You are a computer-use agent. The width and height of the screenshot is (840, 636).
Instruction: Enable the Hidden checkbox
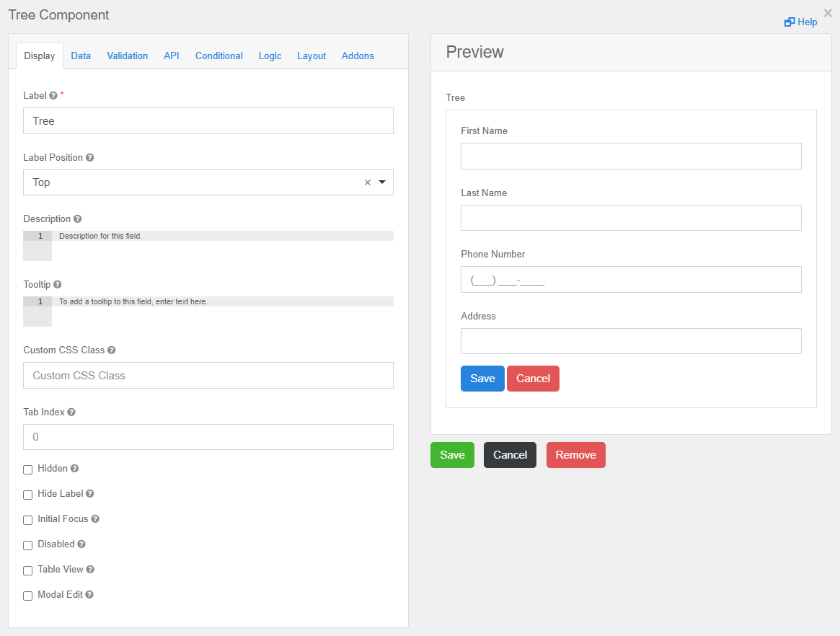point(28,469)
